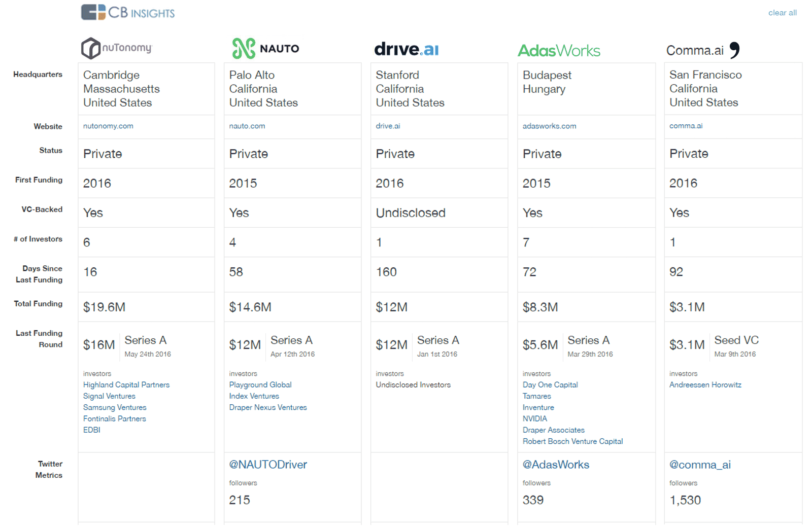812x529 pixels.
Task: Select the First Funding row label
Action: [39, 180]
